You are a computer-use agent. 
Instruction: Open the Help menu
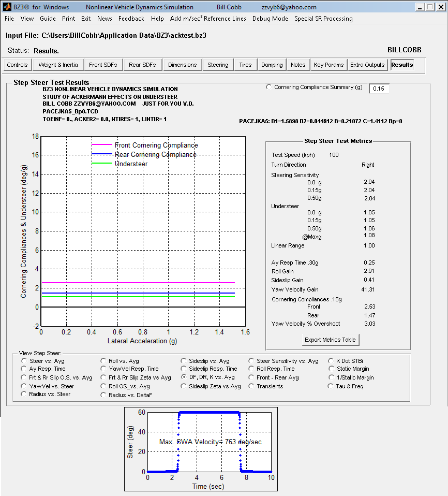tap(157, 19)
